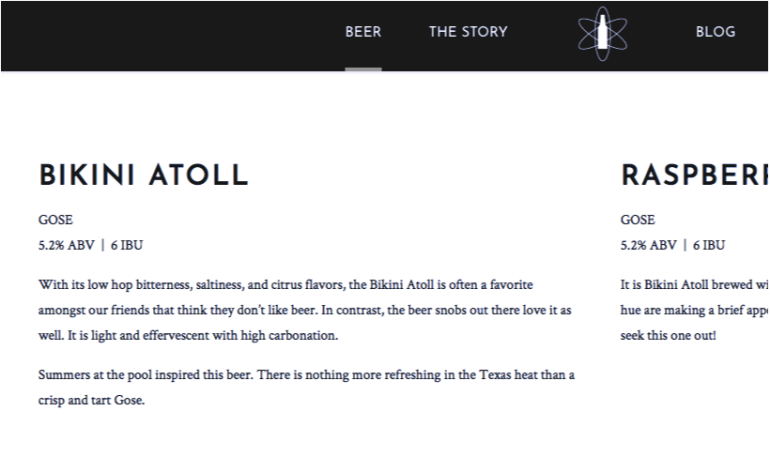The image size is (770, 457).
Task: Click the 'crisp and tart Gose.' line
Action: pos(92,400)
